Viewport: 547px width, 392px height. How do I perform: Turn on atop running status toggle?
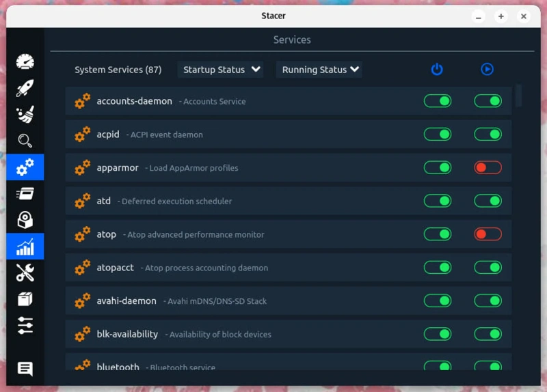488,234
